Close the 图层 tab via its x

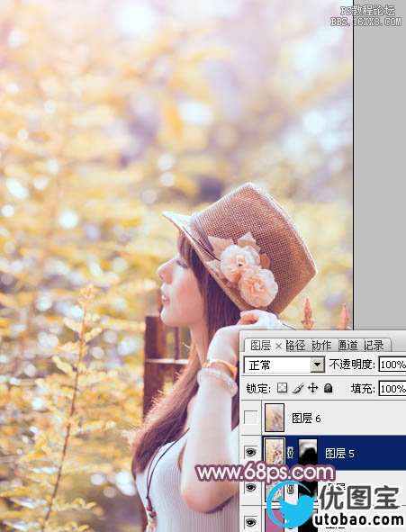pyautogui.click(x=278, y=346)
